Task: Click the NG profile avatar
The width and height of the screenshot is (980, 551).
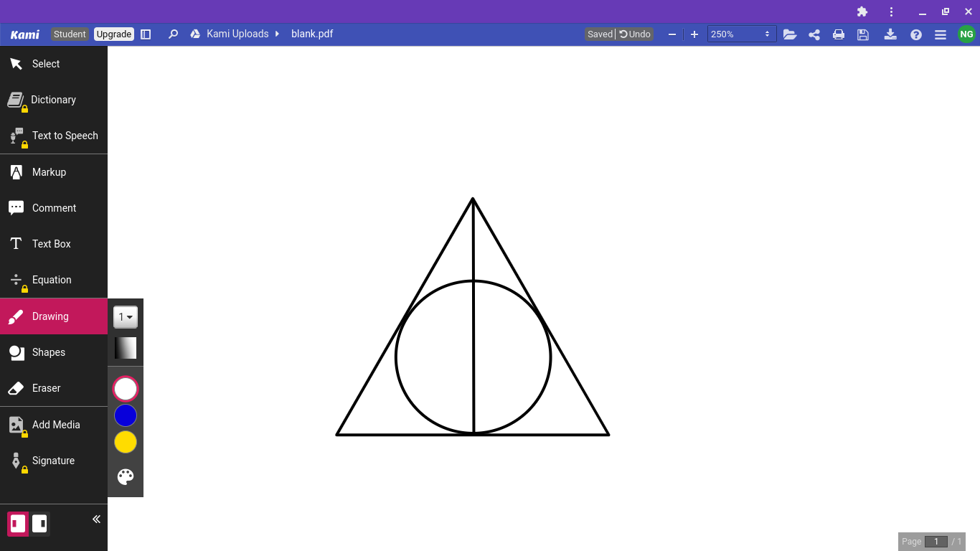Action: 967,34
